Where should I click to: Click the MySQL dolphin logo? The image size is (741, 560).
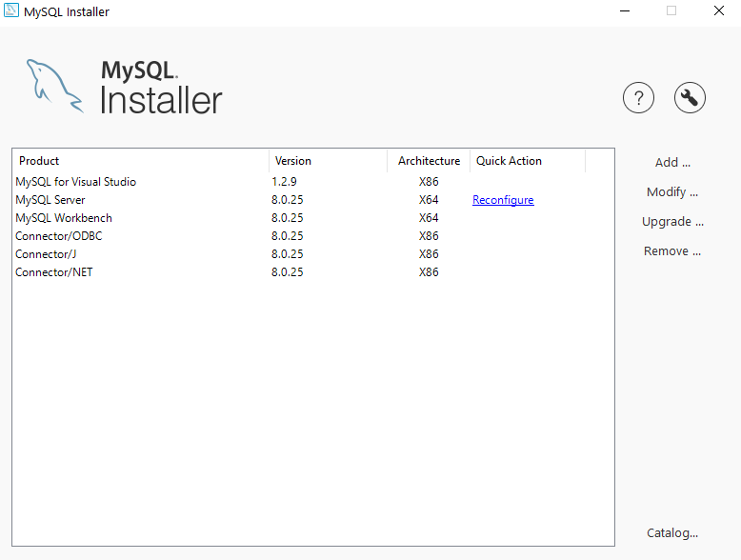pyautogui.click(x=53, y=86)
